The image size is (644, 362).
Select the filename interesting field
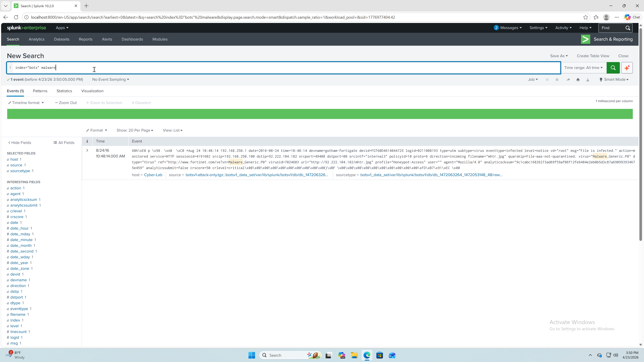click(18, 315)
